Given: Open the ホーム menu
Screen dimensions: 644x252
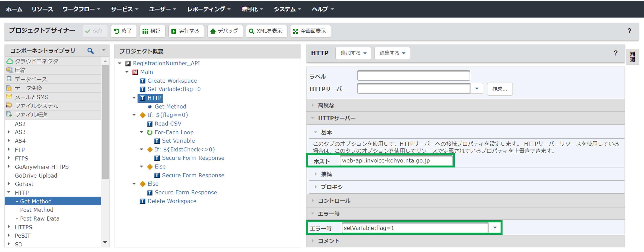Looking at the screenshot, I should click(x=14, y=9).
